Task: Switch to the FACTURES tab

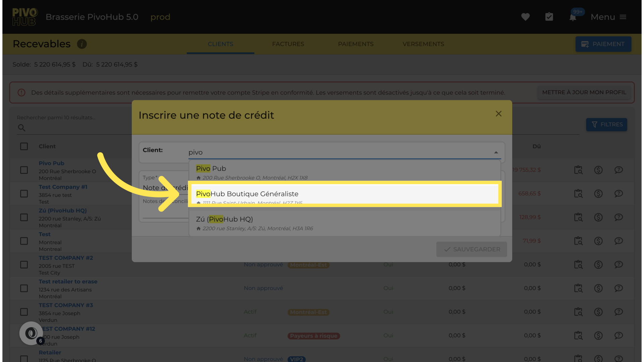Action: 288,44
